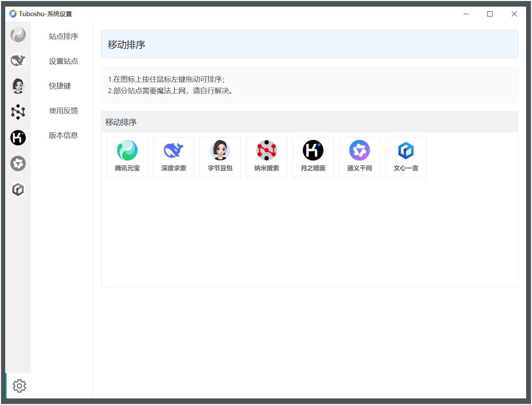Open the 设置站点 settings page
Screen dimensions: 532x405
tap(63, 61)
